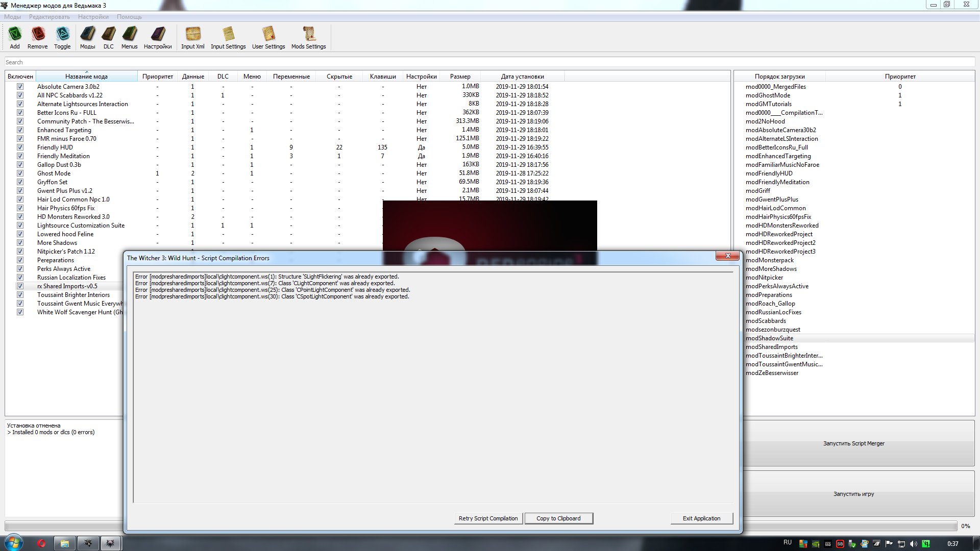
Task: Sort by the Переменные column header
Action: tap(291, 77)
